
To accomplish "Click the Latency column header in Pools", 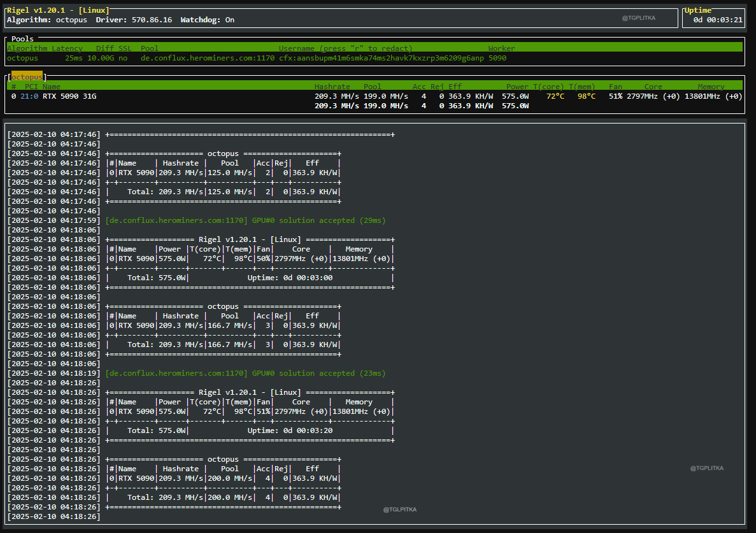I will (x=67, y=48).
